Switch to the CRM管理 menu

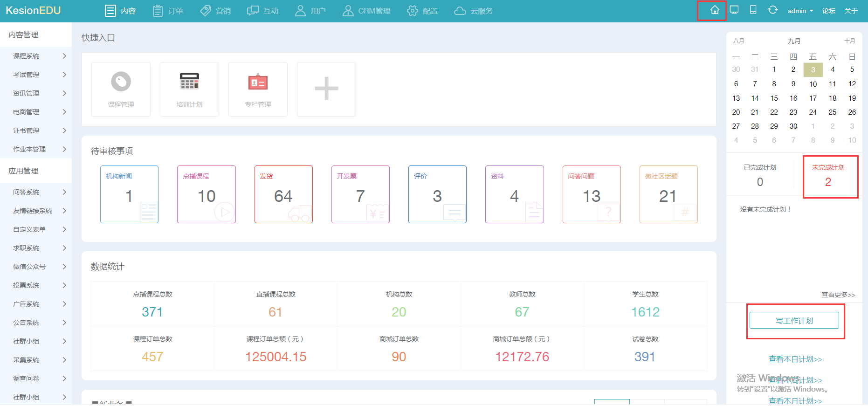tap(366, 11)
